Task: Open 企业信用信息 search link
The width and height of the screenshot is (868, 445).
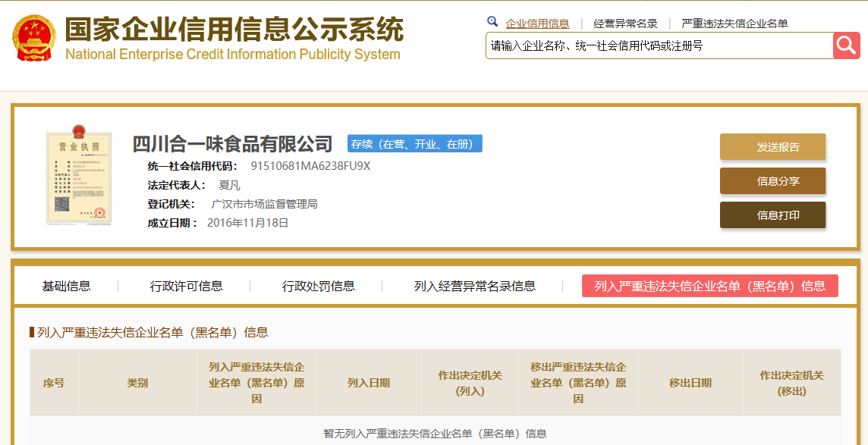Action: (537, 24)
